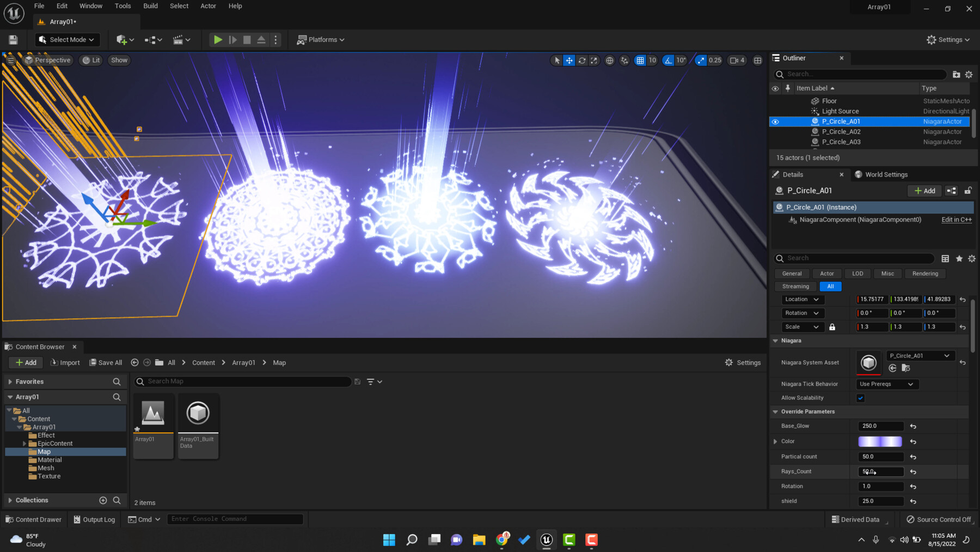Select the Scale transform tool
980x552 pixels.
tap(595, 60)
